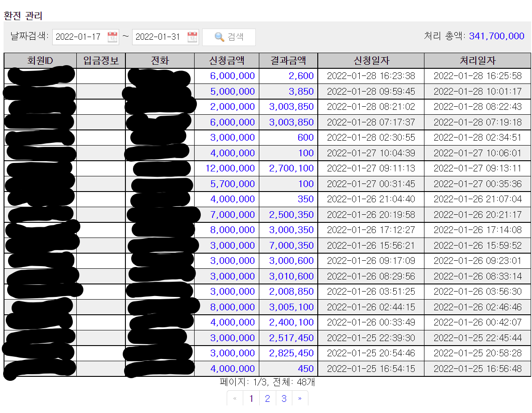Click the « previous pages link

tap(235, 398)
